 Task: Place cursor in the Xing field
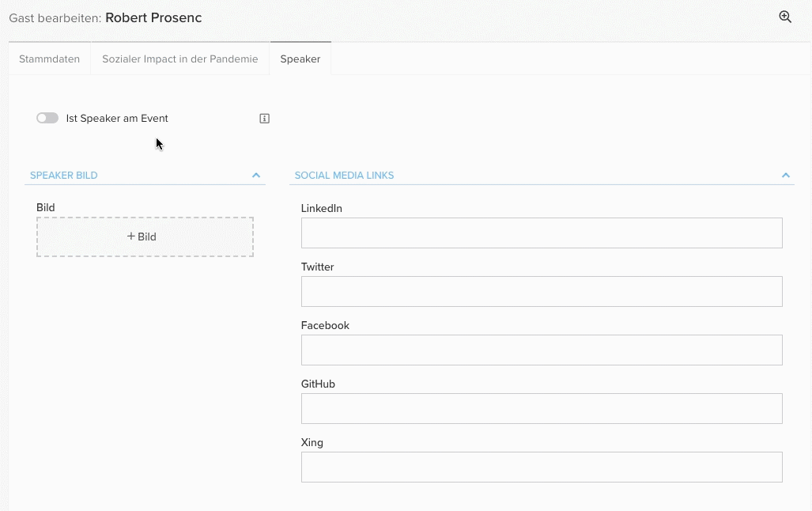click(542, 467)
